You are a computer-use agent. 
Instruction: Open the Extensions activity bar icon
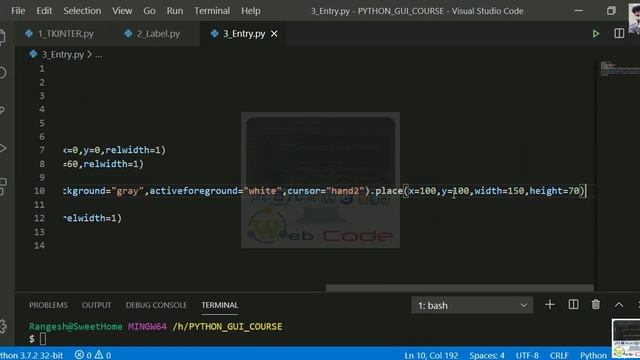(2, 187)
